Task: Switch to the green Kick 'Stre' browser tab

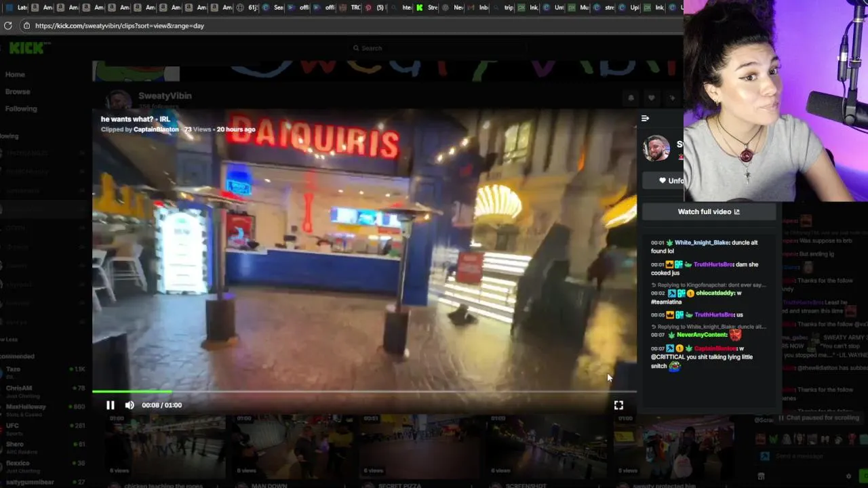Action: (427, 7)
